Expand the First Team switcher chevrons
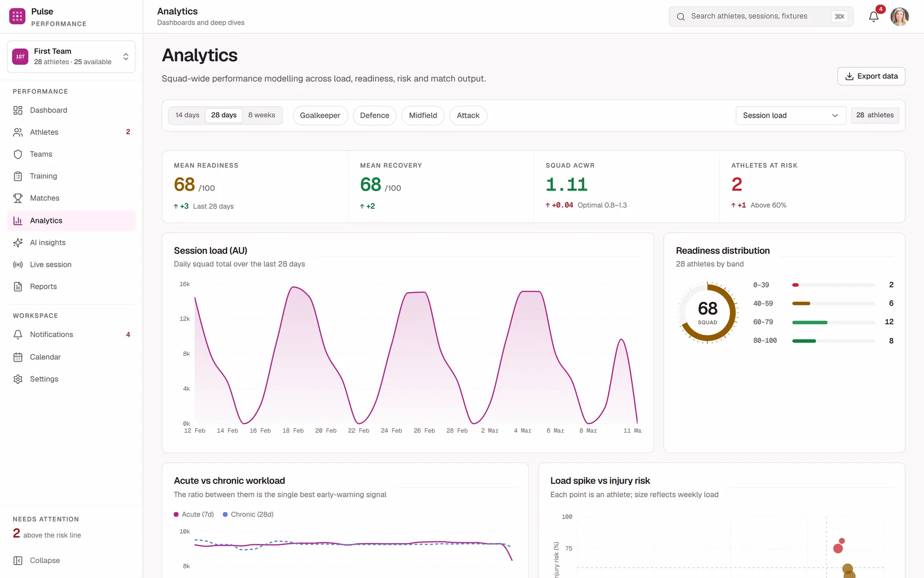The height and width of the screenshot is (578, 924). 126,57
